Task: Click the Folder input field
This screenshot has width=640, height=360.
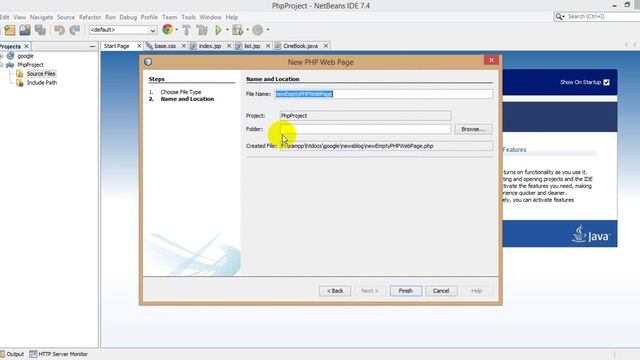Action: (365, 129)
